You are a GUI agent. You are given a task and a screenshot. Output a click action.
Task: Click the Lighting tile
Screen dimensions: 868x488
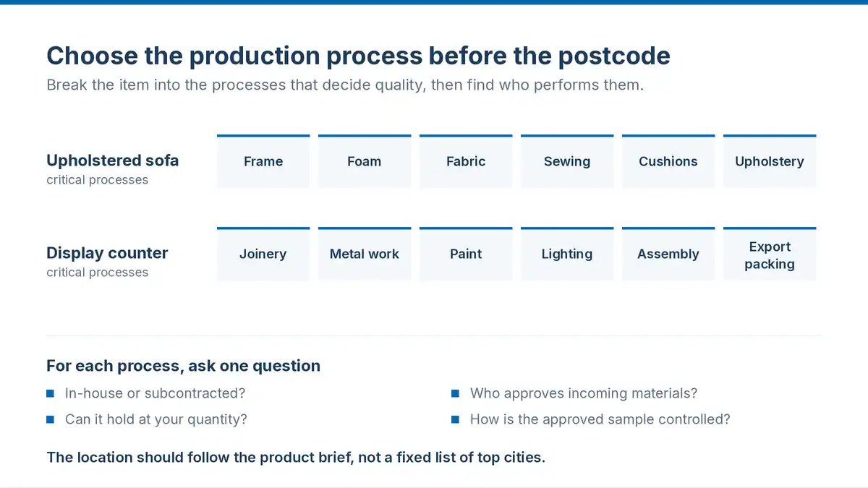tap(567, 254)
